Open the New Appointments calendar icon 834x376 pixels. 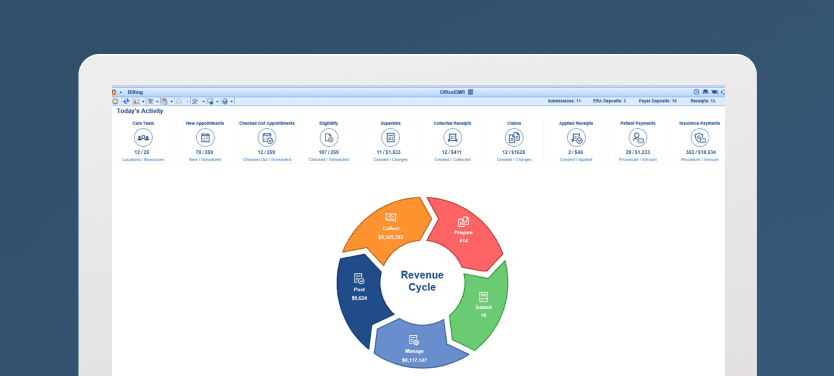[205, 138]
